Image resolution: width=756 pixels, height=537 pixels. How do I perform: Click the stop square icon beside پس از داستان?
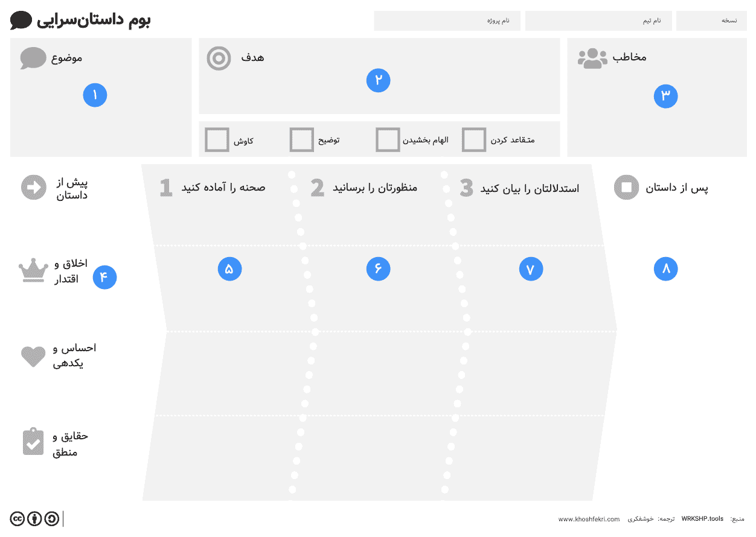tap(626, 188)
